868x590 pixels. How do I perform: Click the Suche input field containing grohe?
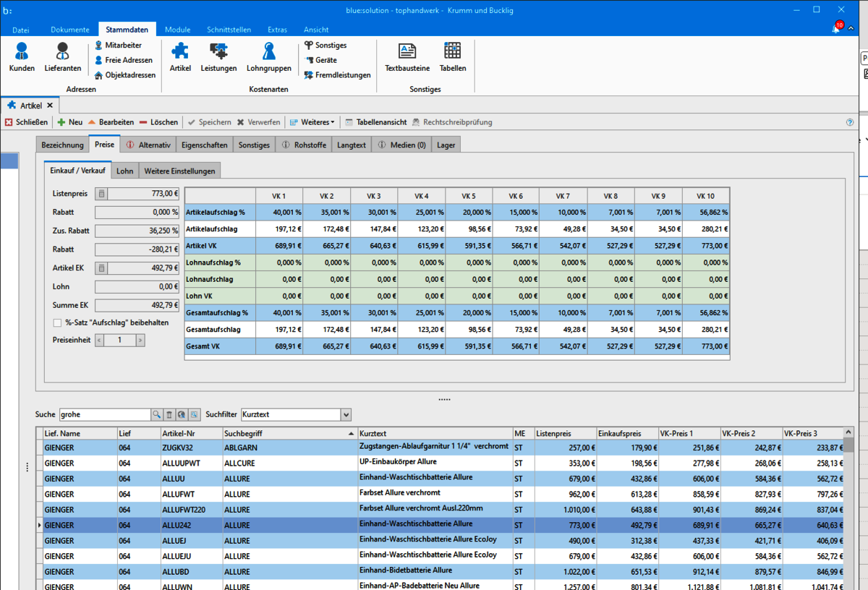tap(104, 415)
